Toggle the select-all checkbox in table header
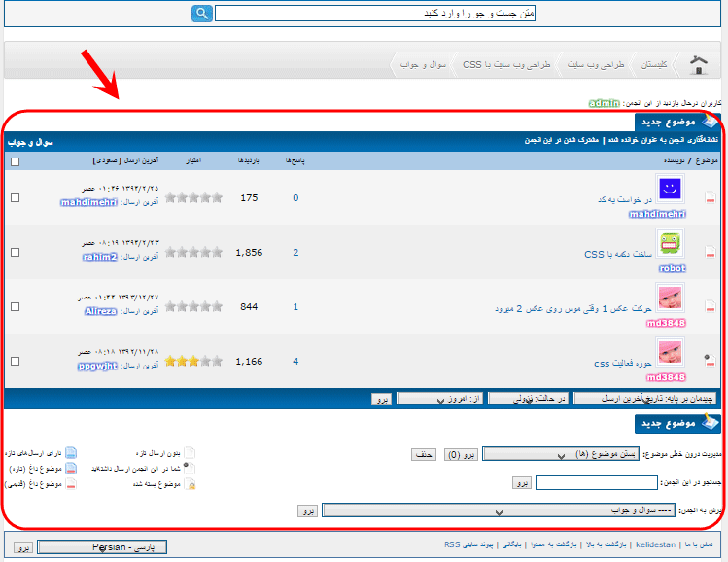The height and width of the screenshot is (562, 728). (x=15, y=161)
